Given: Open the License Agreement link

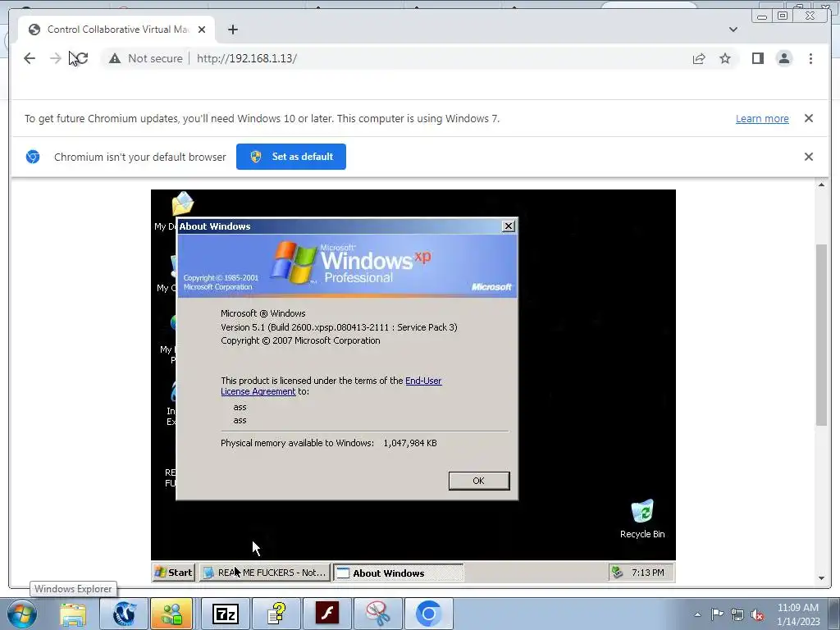Looking at the screenshot, I should click(x=258, y=391).
